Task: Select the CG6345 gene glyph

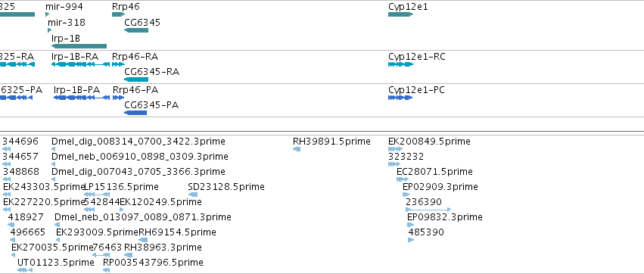Action: tap(136, 30)
